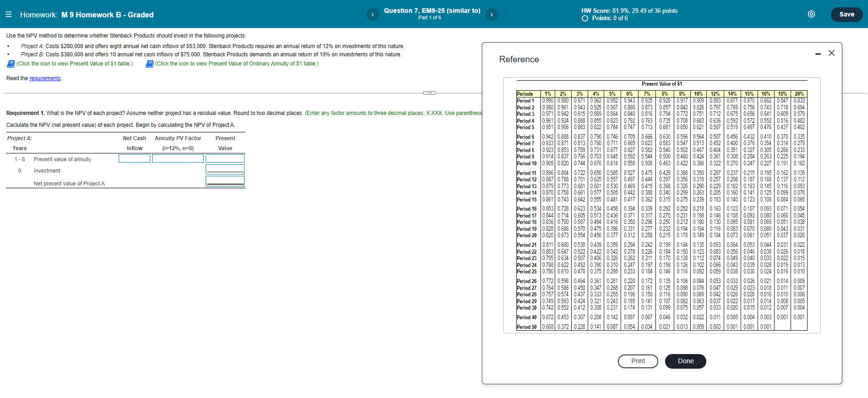Select the Net present value of Project A field
This screenshot has height=398, width=868.
[225, 181]
